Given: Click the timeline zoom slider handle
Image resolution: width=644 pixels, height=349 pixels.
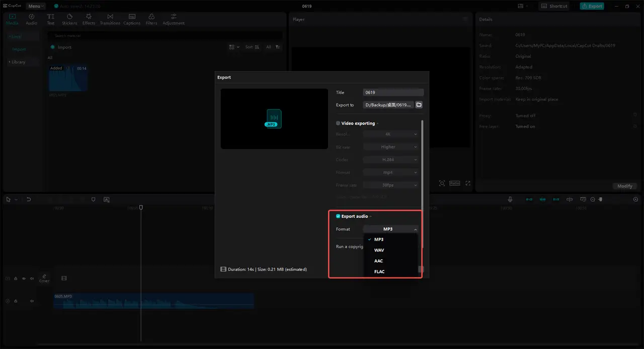Looking at the screenshot, I should coord(600,199).
